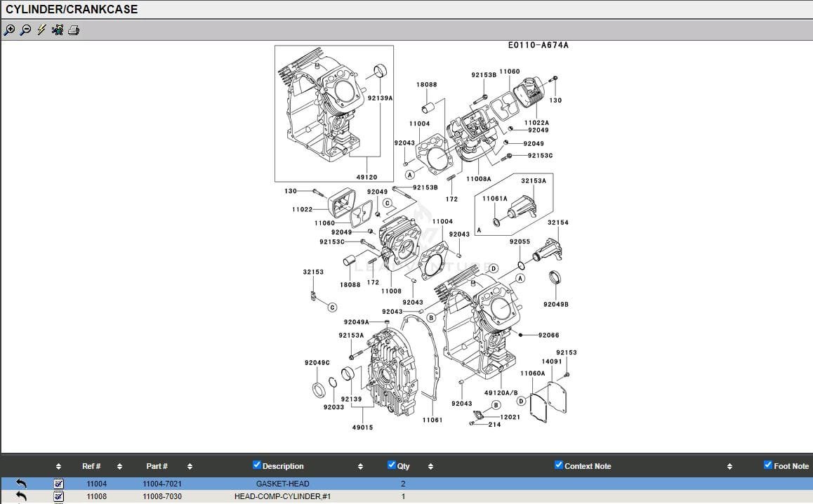Open part number 11004-7021
This screenshot has height=504, width=813.
pyautogui.click(x=162, y=484)
